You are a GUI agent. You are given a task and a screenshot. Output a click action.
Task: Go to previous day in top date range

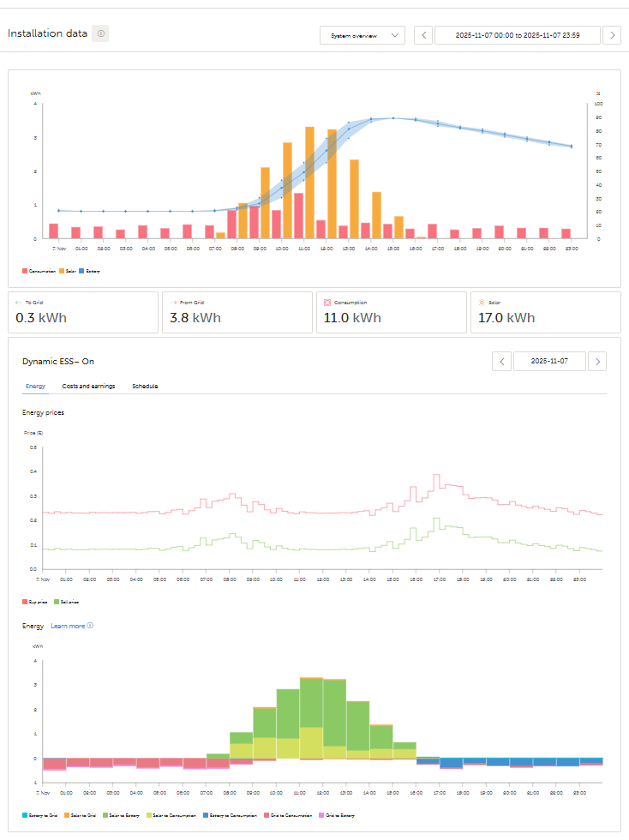point(423,35)
